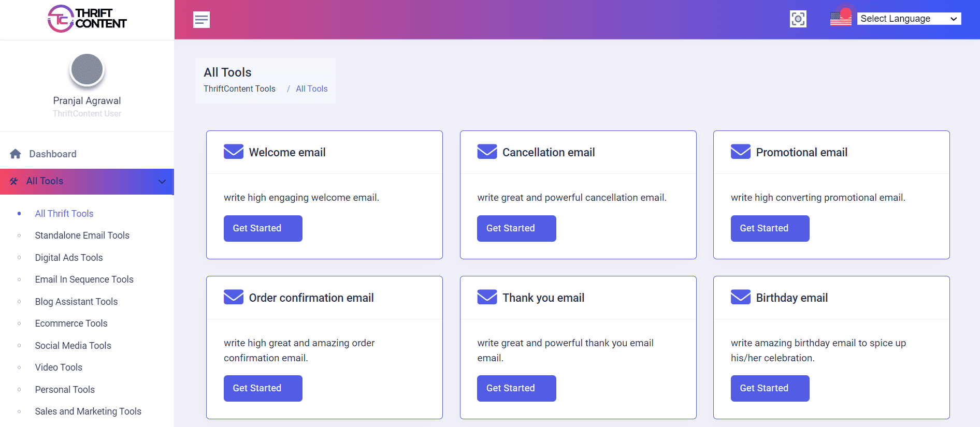This screenshot has width=980, height=427.
Task: Get started with Promotional email
Action: 770,228
